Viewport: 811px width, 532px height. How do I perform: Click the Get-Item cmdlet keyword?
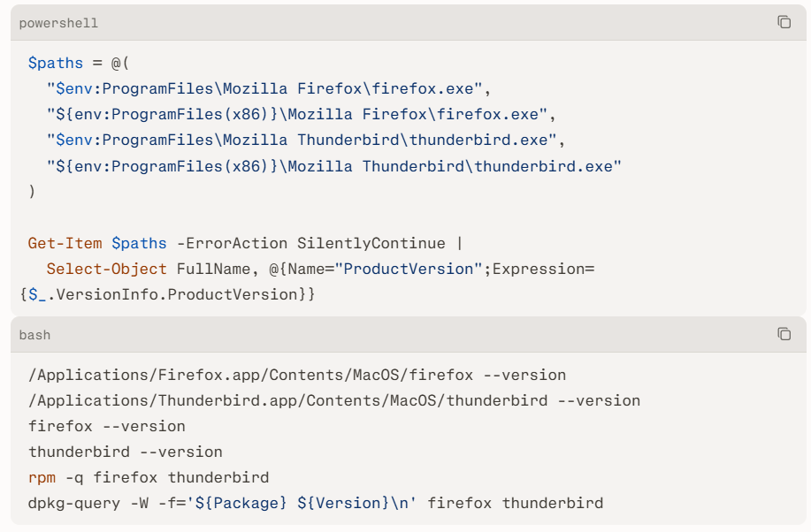(65, 244)
